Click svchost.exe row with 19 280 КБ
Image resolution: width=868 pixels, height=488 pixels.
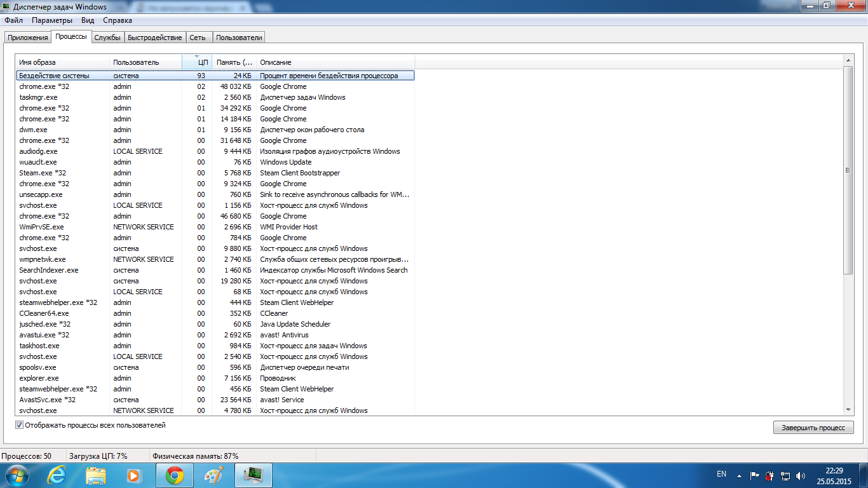point(215,281)
